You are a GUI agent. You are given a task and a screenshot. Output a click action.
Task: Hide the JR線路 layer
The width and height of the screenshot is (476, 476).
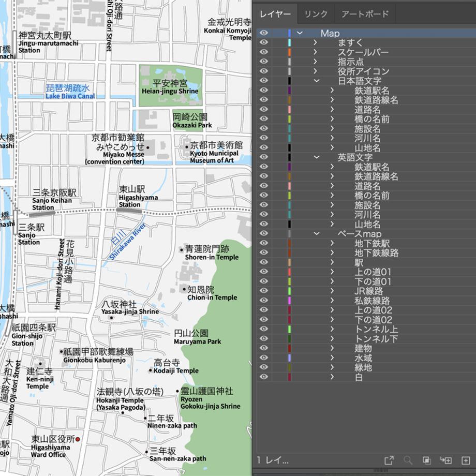tap(264, 291)
